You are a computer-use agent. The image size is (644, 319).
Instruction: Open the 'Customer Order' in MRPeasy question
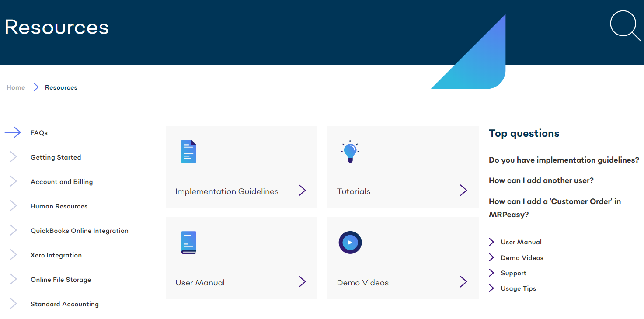click(555, 208)
